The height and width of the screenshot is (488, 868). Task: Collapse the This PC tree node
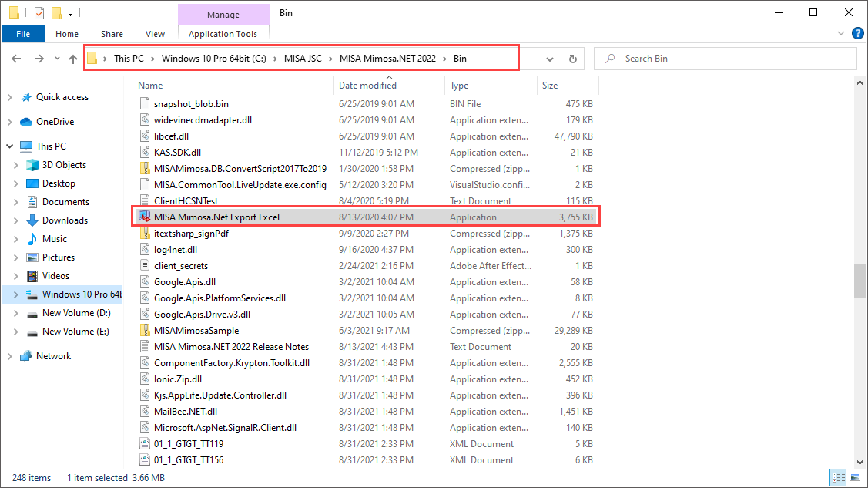9,146
